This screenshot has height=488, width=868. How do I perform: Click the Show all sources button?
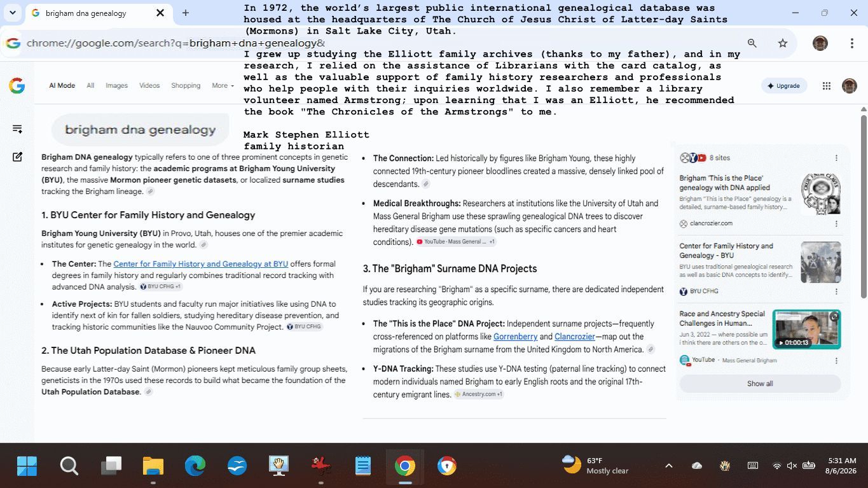point(760,384)
